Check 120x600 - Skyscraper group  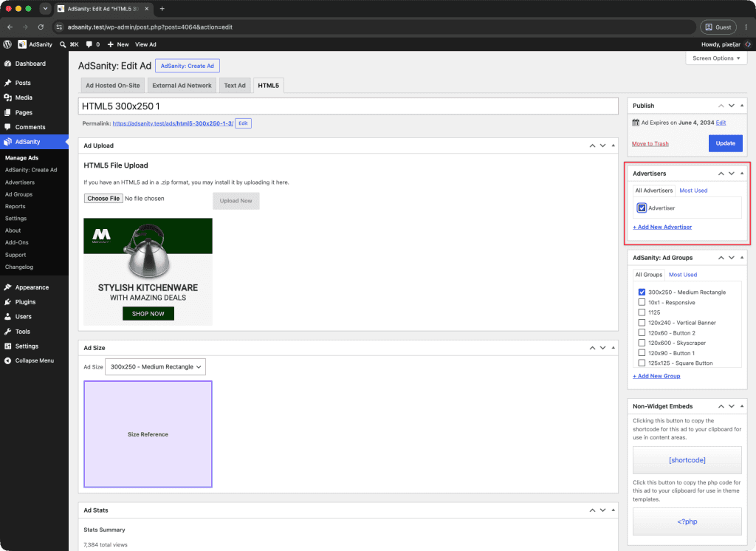point(642,343)
